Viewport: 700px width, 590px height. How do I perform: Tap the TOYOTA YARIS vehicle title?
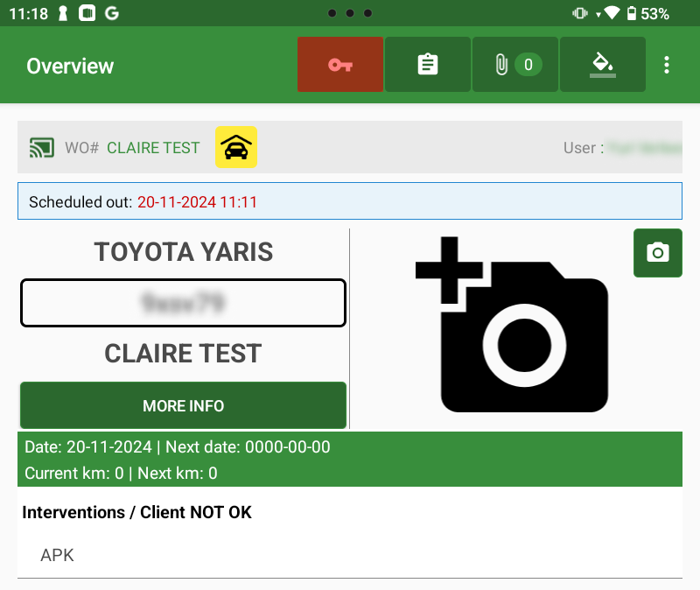coord(183,252)
